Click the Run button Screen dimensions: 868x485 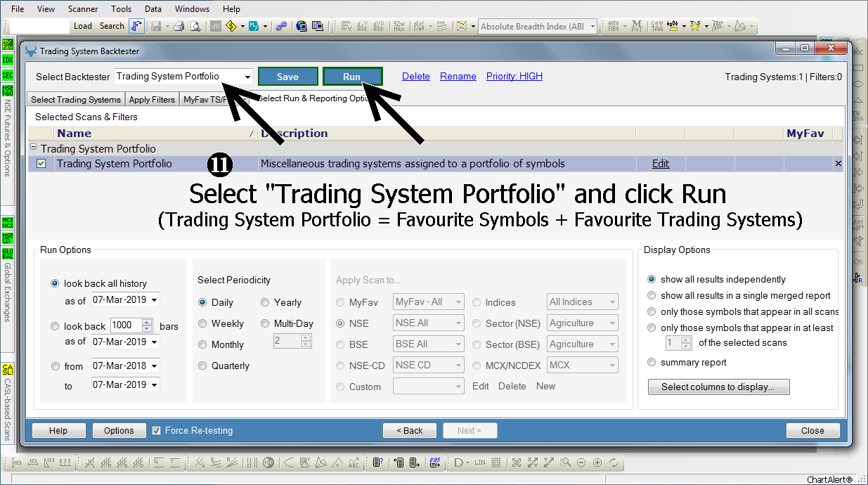pyautogui.click(x=352, y=77)
